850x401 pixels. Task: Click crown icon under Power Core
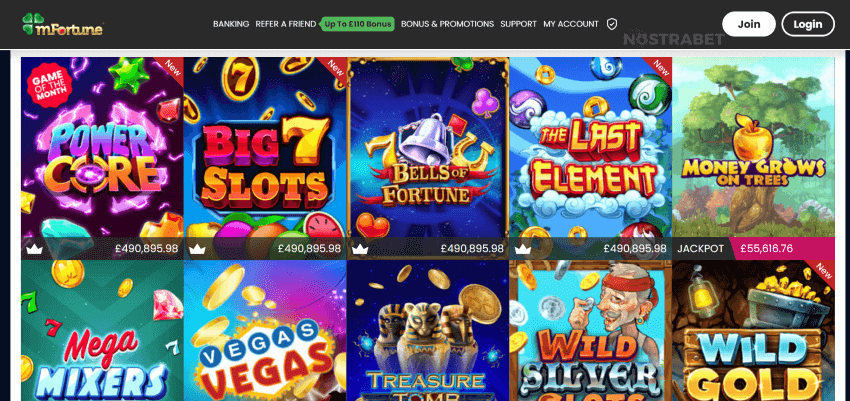(34, 249)
